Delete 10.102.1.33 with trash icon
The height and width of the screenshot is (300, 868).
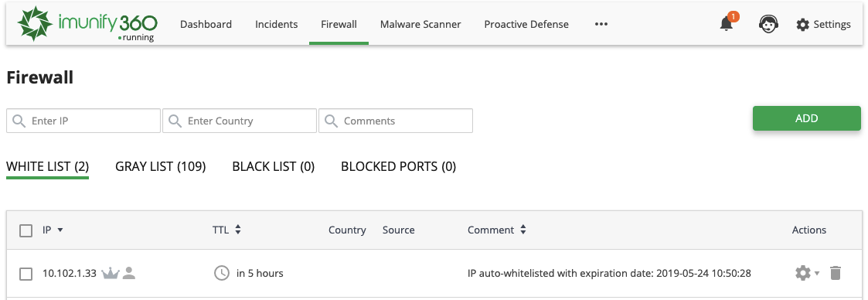coord(836,273)
